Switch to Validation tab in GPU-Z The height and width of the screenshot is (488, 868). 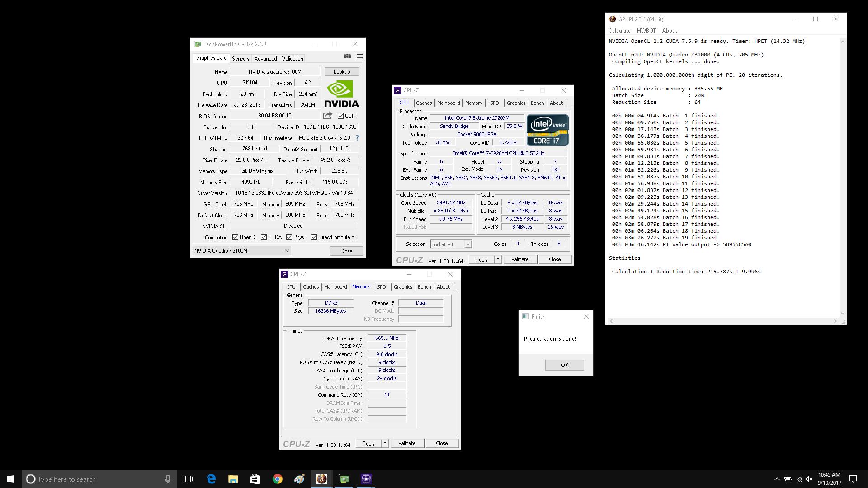click(292, 59)
